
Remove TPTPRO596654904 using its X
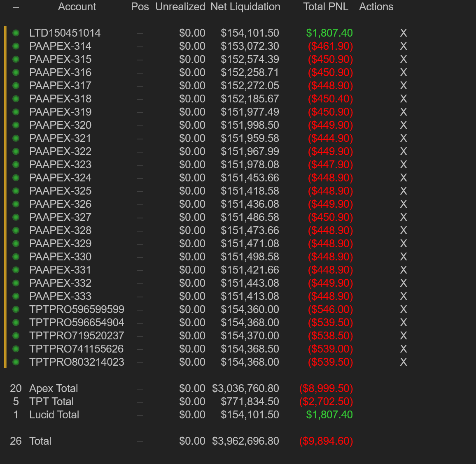point(403,322)
